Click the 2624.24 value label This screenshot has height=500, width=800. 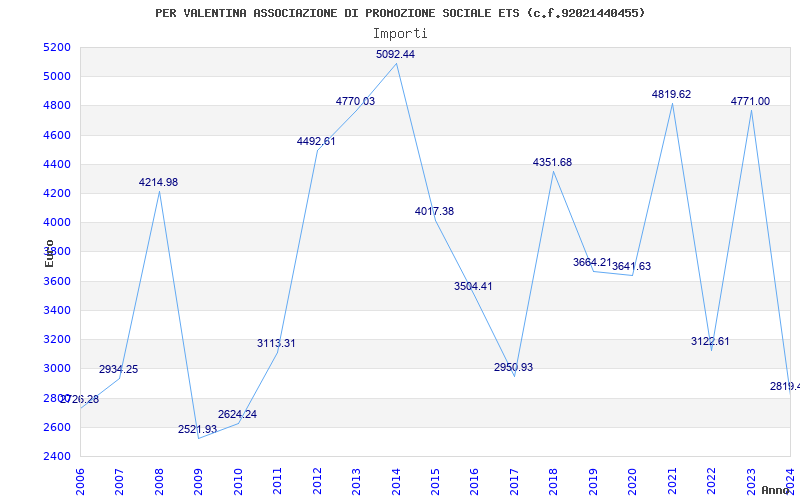click(x=237, y=414)
